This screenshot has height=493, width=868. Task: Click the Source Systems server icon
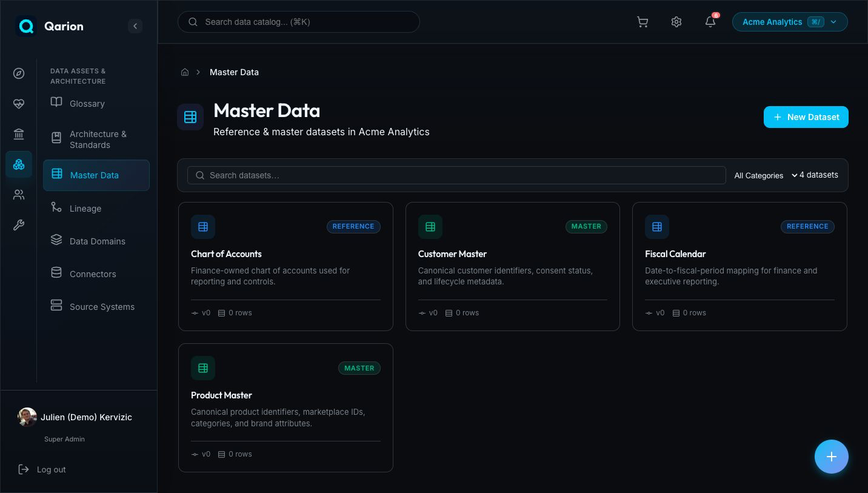pos(56,306)
